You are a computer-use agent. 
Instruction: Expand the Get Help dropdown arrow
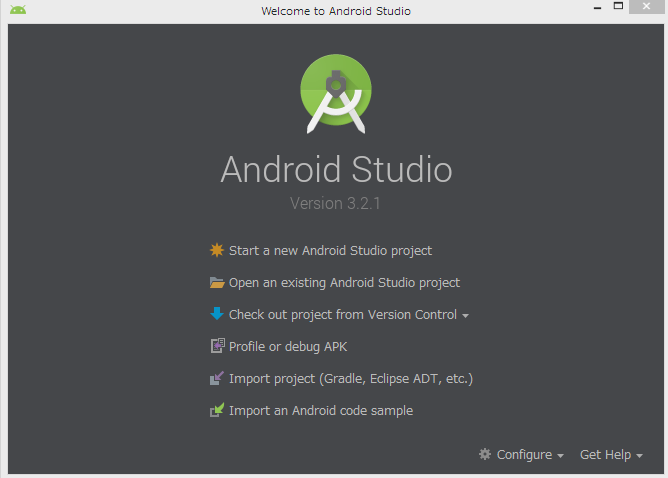[x=639, y=456]
